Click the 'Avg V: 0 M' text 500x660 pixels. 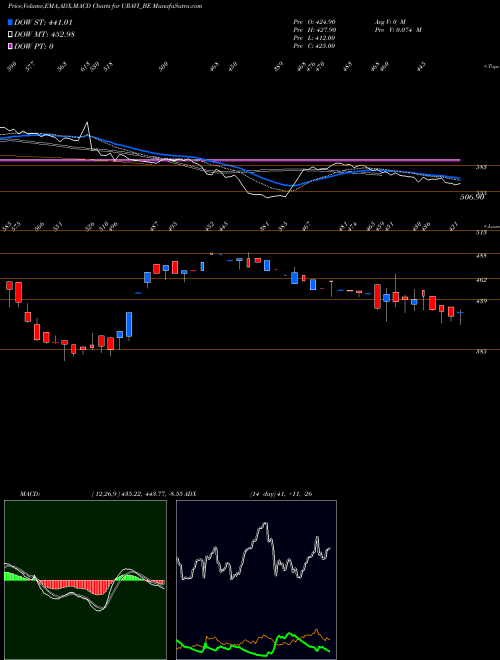click(389, 22)
